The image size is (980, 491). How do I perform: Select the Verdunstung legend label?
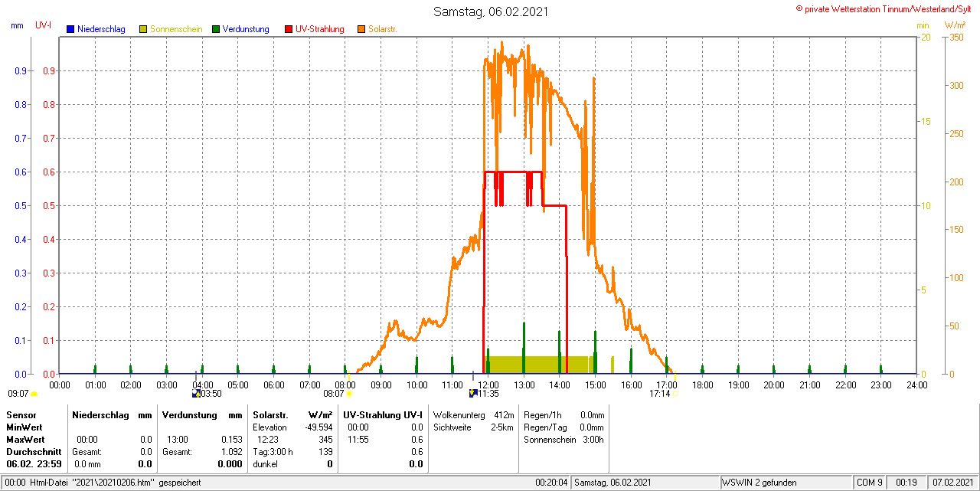tap(246, 29)
